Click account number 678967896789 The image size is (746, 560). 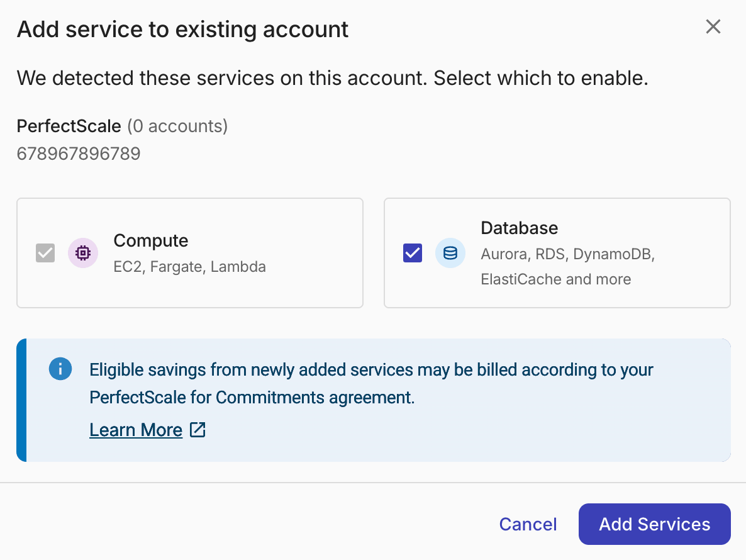point(79,154)
